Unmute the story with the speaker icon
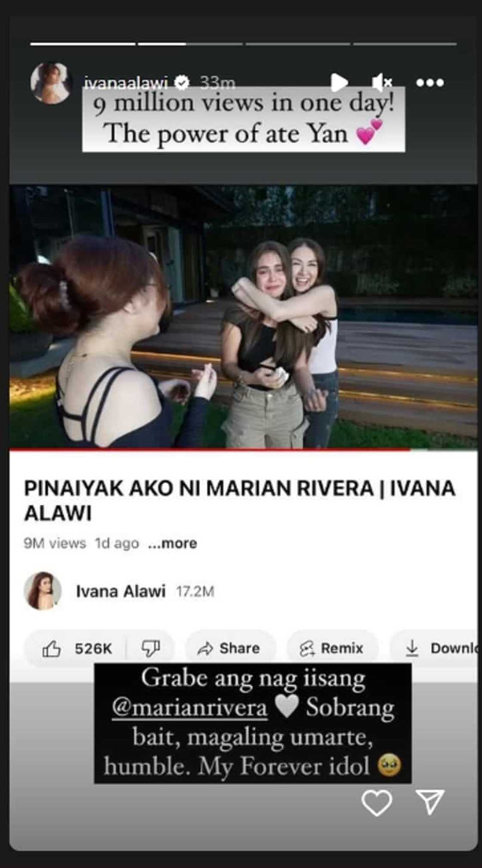Screen dimensions: 482x868 click(x=382, y=82)
